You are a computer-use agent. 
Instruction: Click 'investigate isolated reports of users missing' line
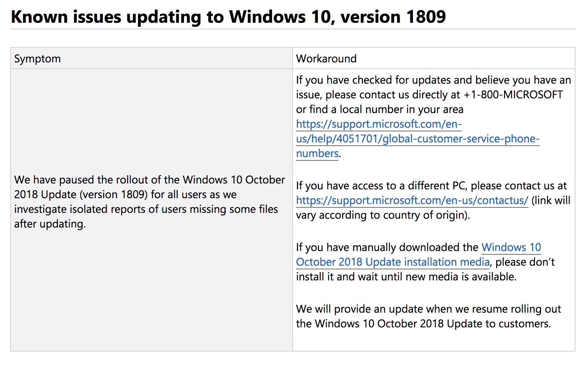(146, 209)
